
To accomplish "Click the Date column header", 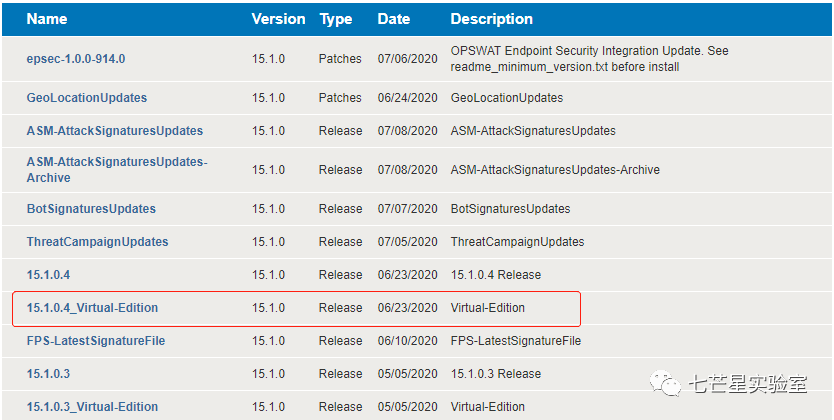I will click(x=394, y=19).
